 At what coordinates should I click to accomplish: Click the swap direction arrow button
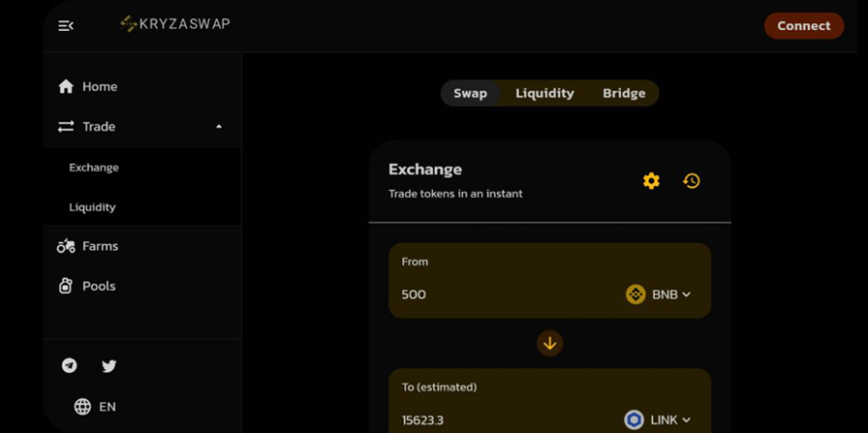click(550, 343)
